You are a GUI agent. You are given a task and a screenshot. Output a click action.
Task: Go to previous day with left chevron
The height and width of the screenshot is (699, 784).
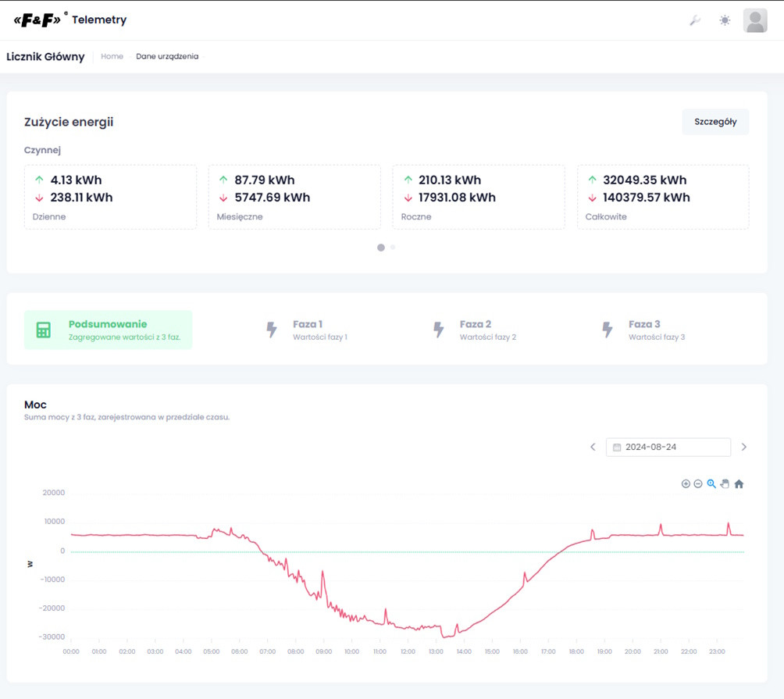pos(593,448)
